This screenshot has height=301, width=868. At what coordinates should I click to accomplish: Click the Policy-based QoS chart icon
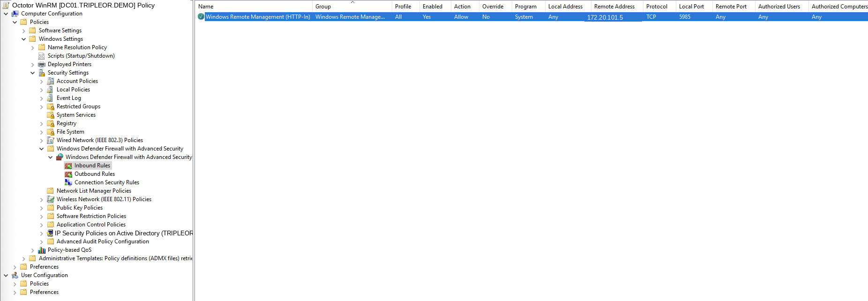[42, 250]
